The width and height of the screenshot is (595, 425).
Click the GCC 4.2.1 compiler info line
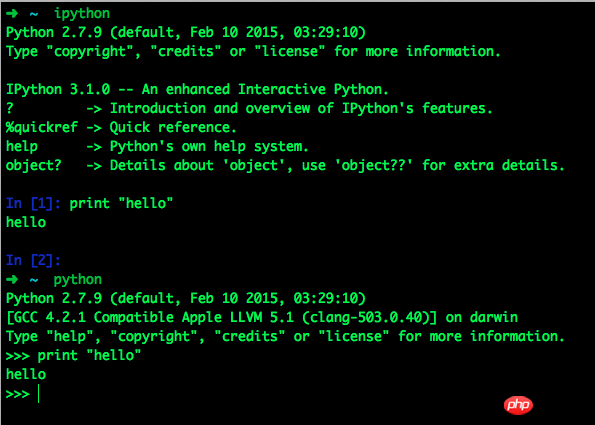[262, 317]
